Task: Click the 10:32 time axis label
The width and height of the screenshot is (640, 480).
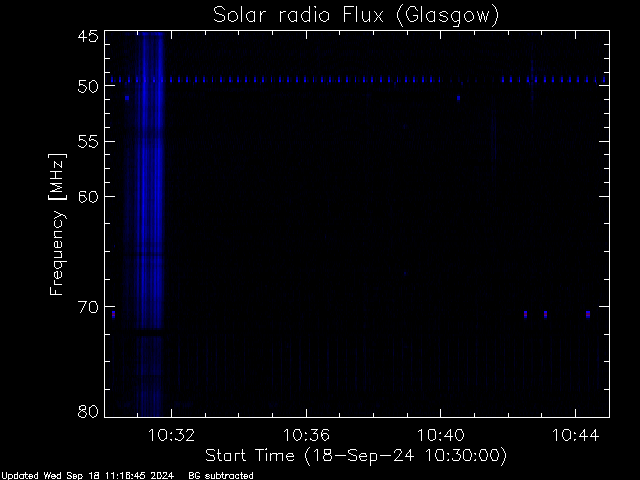Action: tap(171, 435)
